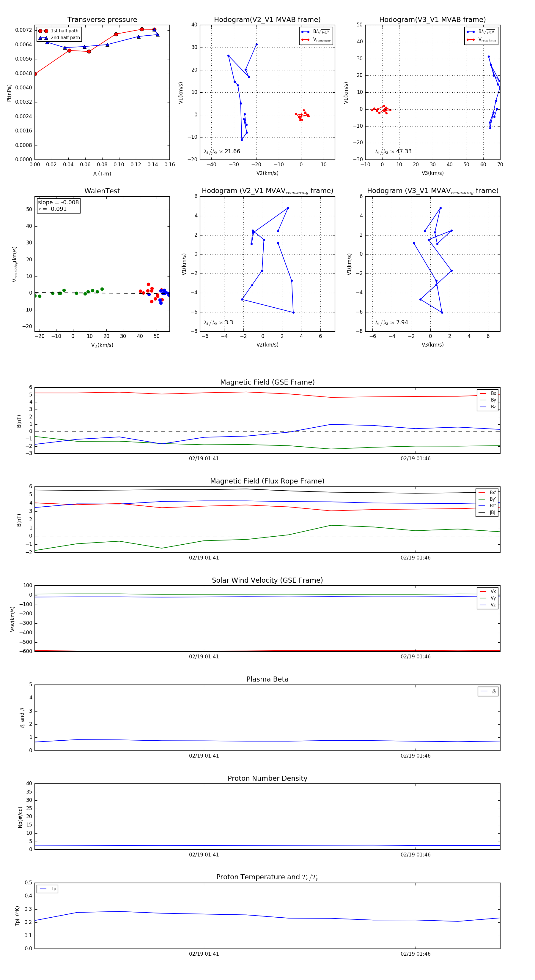Click the 'Np(#/cc)' y-axis label
535x980 pixels.
click(x=20, y=817)
